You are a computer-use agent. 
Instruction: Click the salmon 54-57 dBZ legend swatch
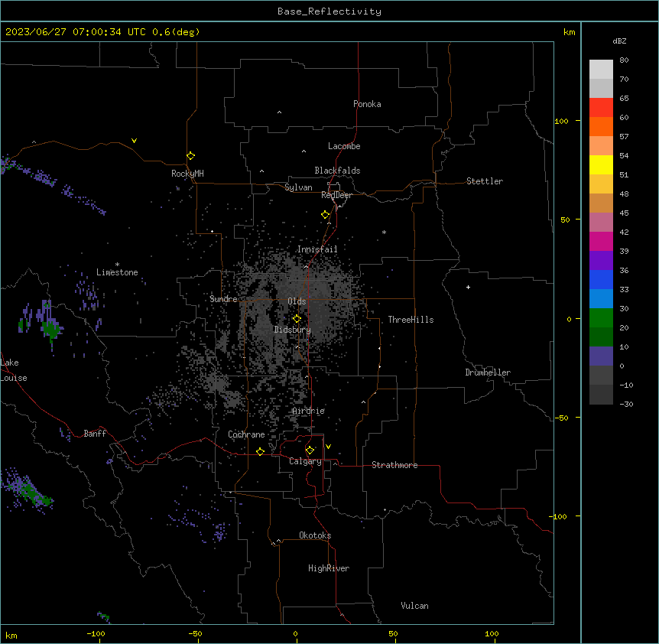pos(601,146)
